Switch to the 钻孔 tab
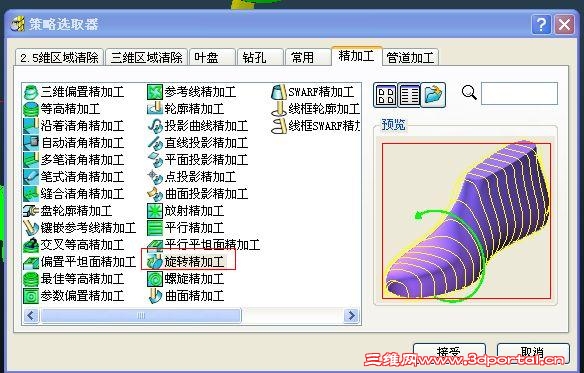 click(x=260, y=58)
